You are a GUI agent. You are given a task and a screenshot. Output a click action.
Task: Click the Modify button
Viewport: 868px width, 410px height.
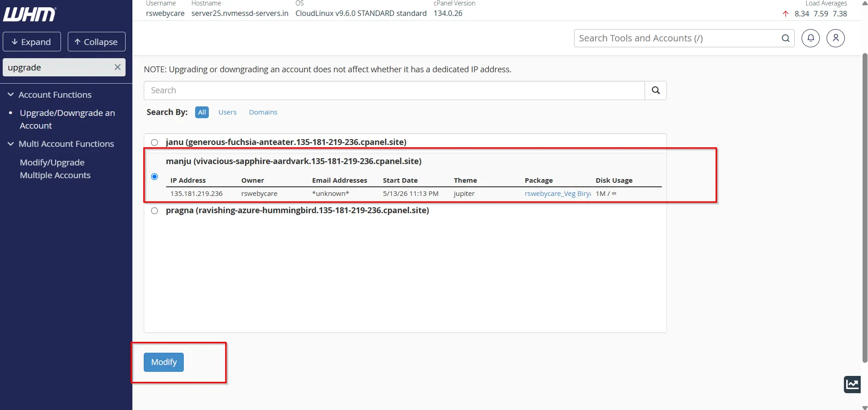(164, 362)
